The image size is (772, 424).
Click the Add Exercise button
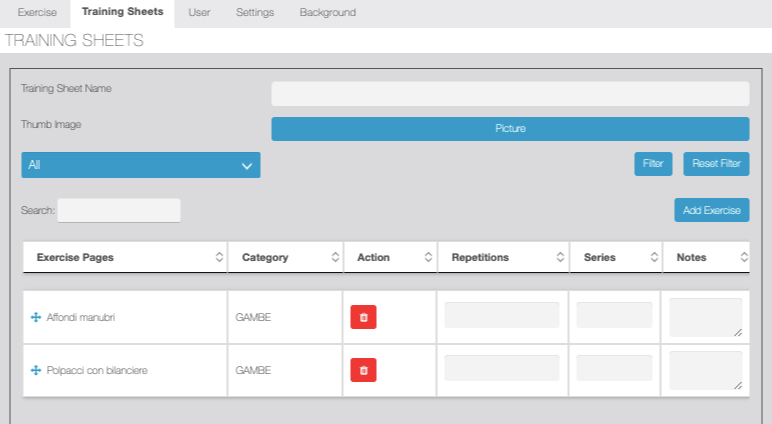(x=711, y=210)
